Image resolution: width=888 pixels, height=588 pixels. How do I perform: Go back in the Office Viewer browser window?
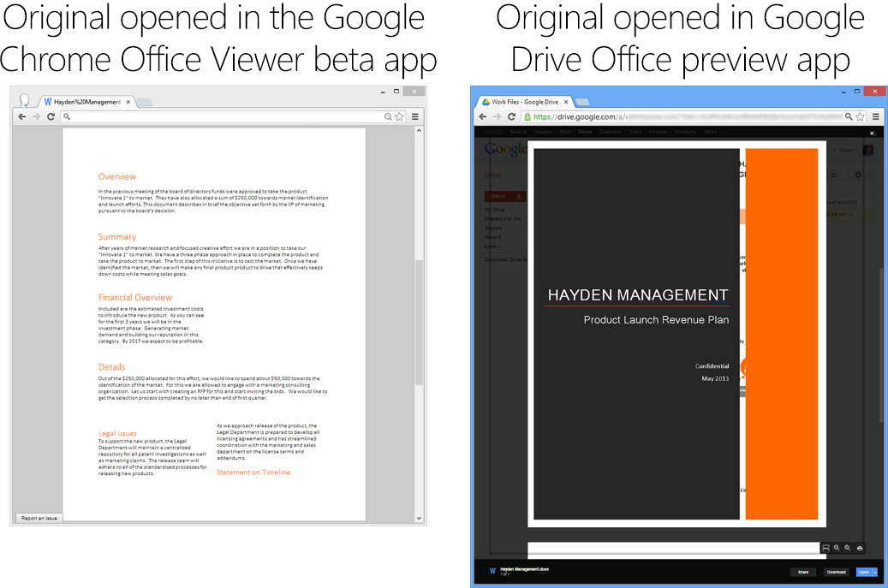pyautogui.click(x=22, y=116)
